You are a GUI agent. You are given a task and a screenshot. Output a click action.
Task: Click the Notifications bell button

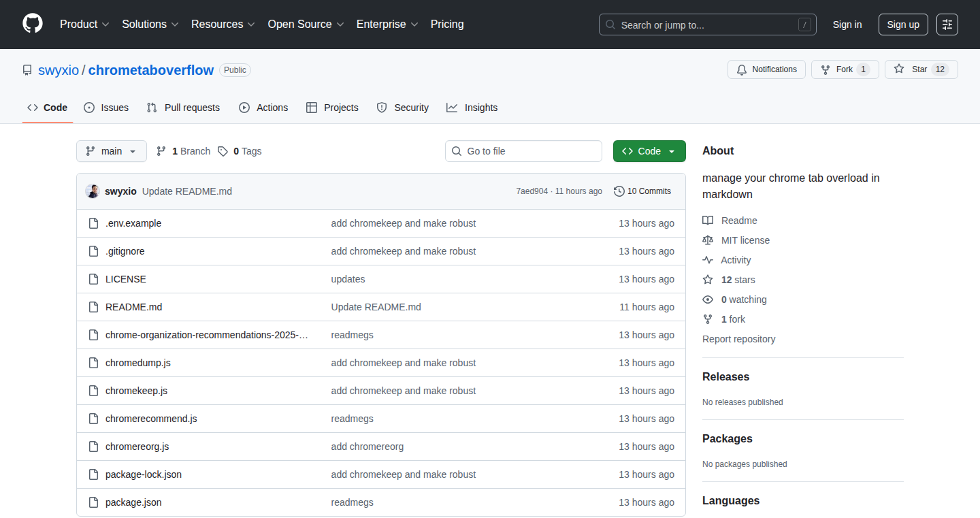[767, 69]
